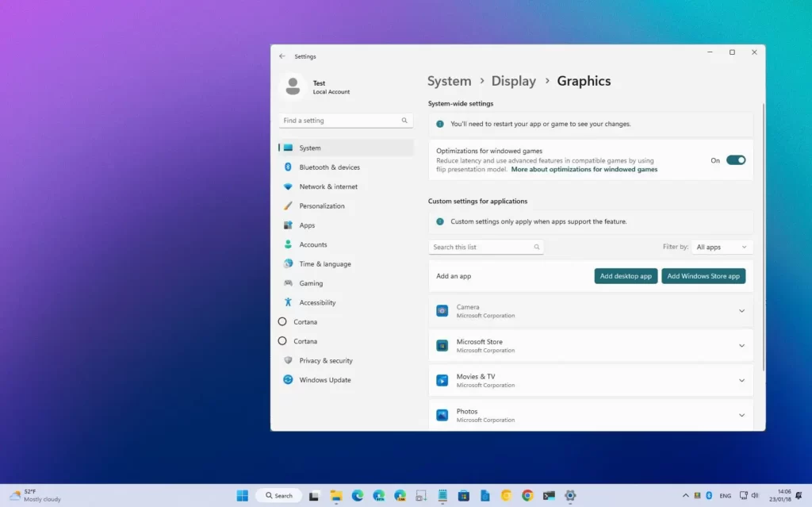Click the Windows Update refresh icon
Viewport: 812px width, 507px height.
(x=288, y=379)
